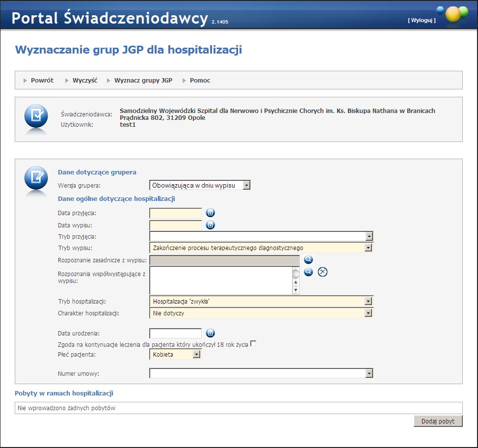Expand the Wersja grupera dropdown

tap(246, 185)
